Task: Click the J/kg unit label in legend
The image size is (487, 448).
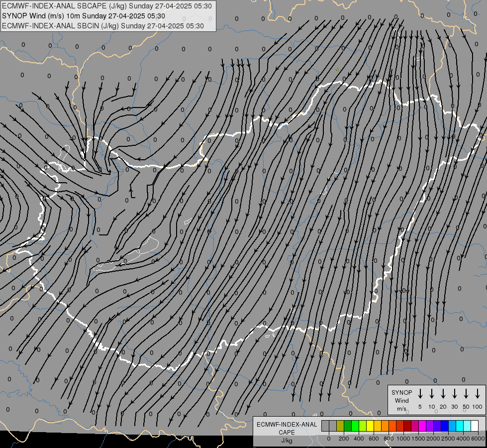Action: point(287,441)
